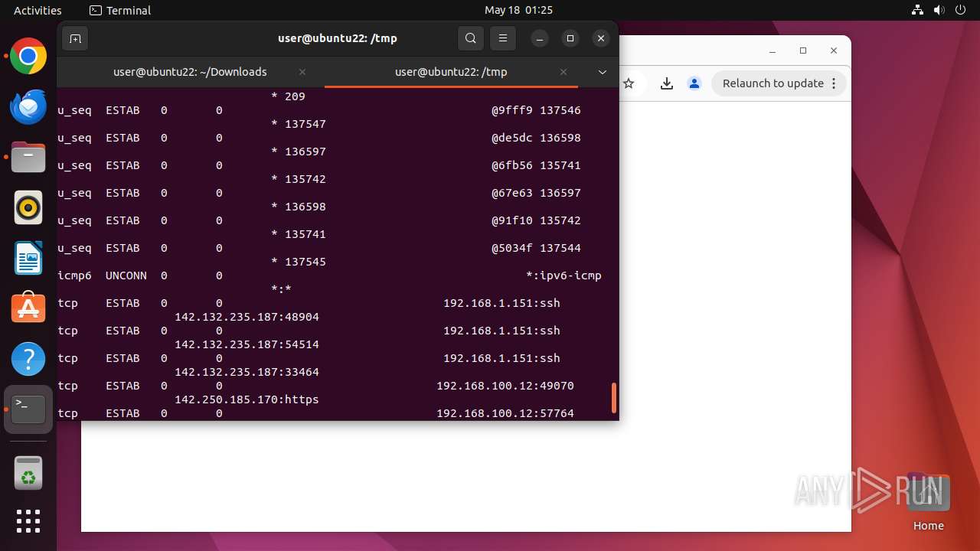Close the terminal window
This screenshot has width=980, height=551.
pos(601,38)
